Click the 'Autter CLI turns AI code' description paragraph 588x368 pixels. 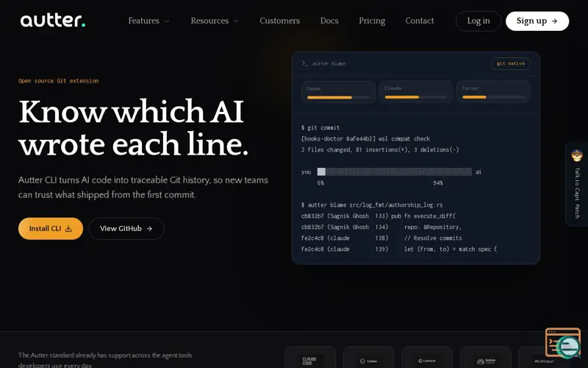[x=143, y=188]
